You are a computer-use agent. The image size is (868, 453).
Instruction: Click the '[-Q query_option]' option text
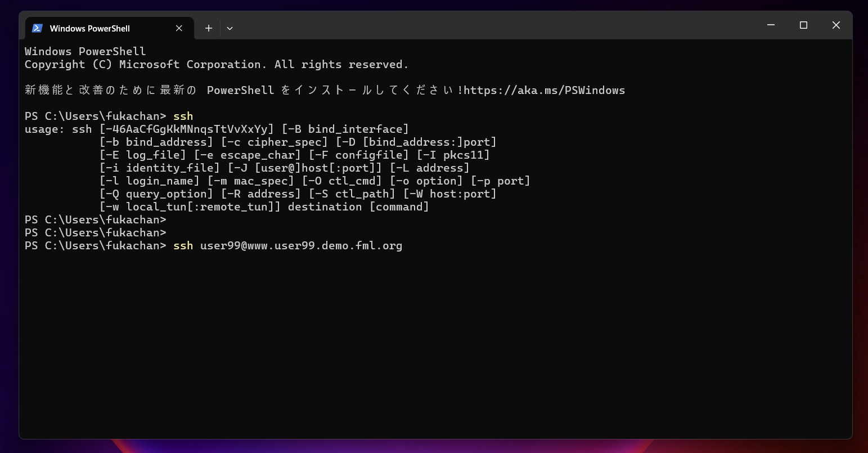(x=156, y=194)
